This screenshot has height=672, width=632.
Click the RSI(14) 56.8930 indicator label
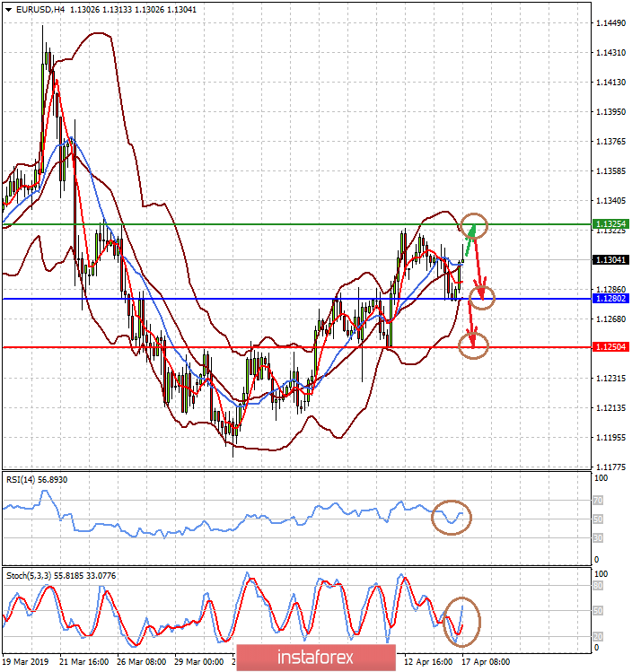(37, 480)
